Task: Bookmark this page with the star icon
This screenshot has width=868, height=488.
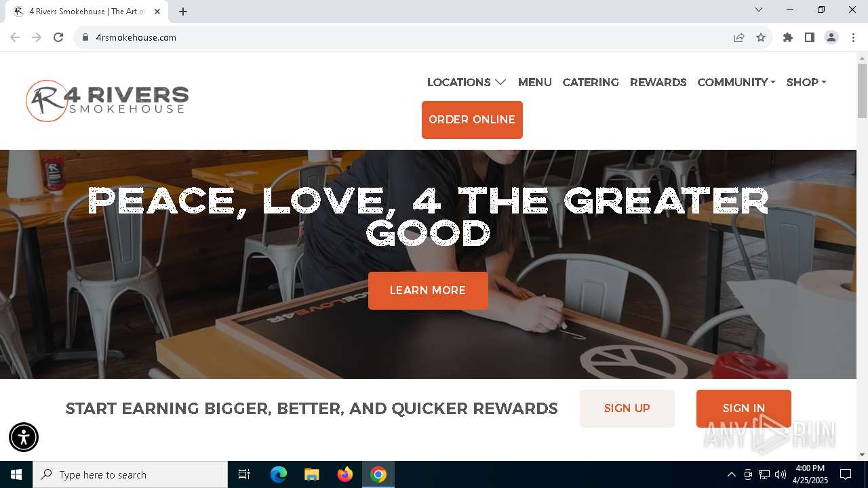Action: 761,37
